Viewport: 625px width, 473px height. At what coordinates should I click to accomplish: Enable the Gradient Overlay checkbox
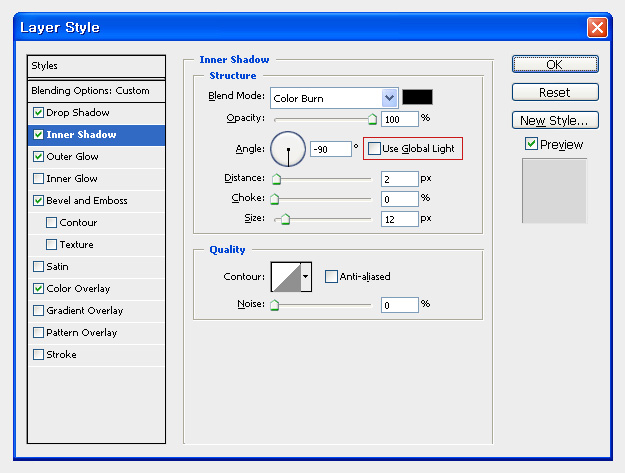38,310
